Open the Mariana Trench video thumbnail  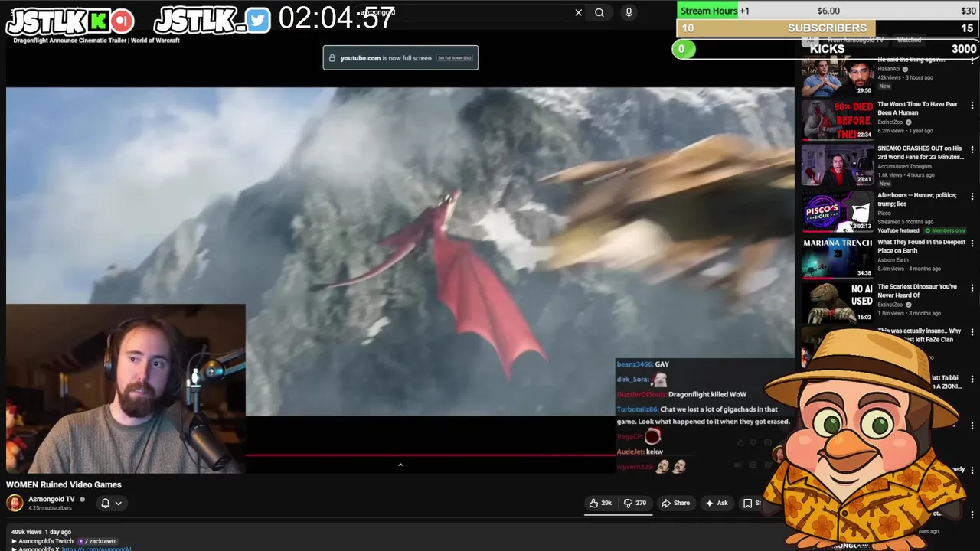click(837, 257)
